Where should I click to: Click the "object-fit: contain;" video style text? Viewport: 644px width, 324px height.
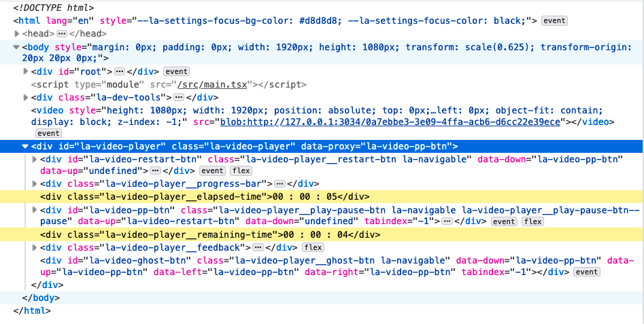549,110
